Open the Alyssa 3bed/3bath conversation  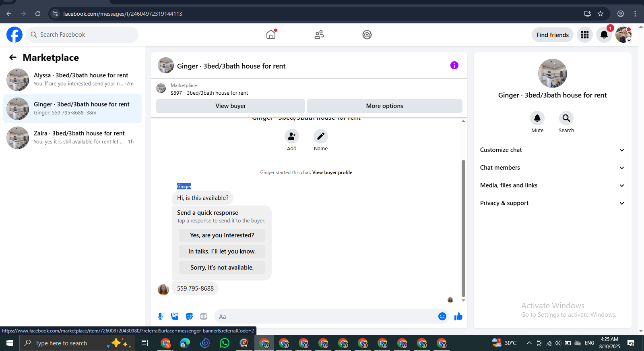pos(72,80)
